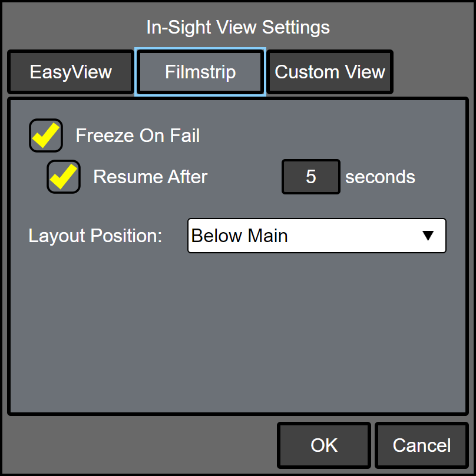The height and width of the screenshot is (476, 476).
Task: Click the Resume After label text
Action: [150, 177]
